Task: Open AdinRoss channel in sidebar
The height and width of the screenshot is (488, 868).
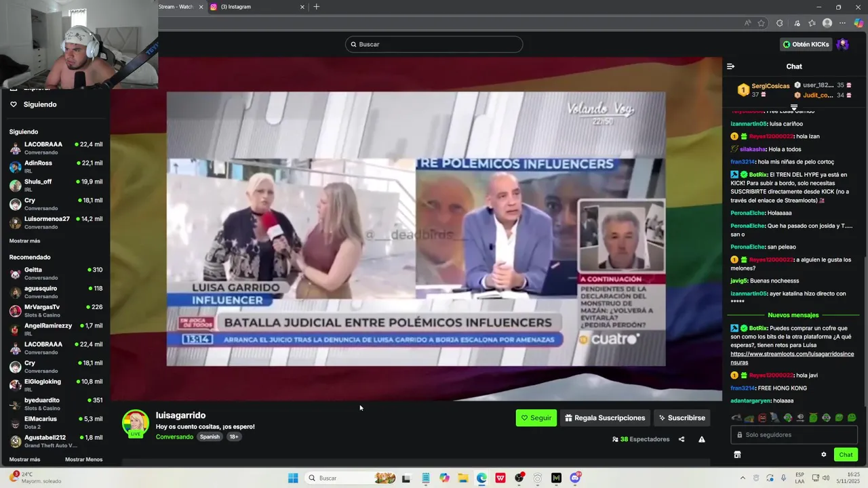Action: point(56,166)
